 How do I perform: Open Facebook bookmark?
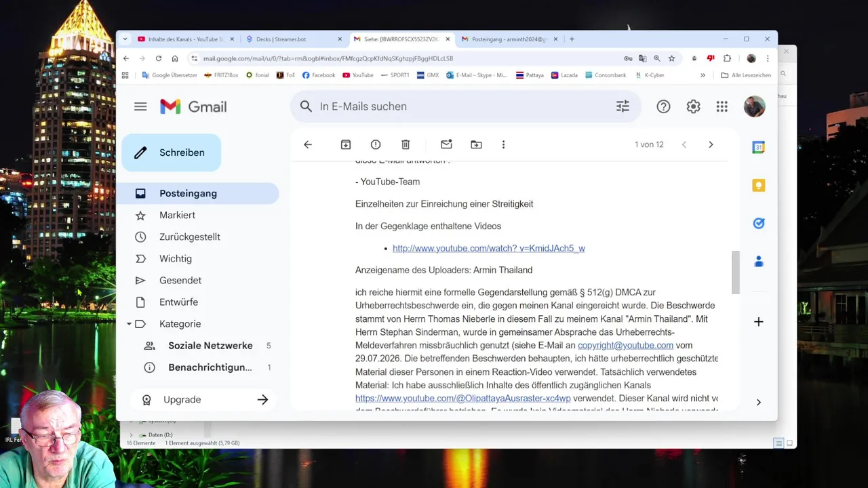(319, 75)
